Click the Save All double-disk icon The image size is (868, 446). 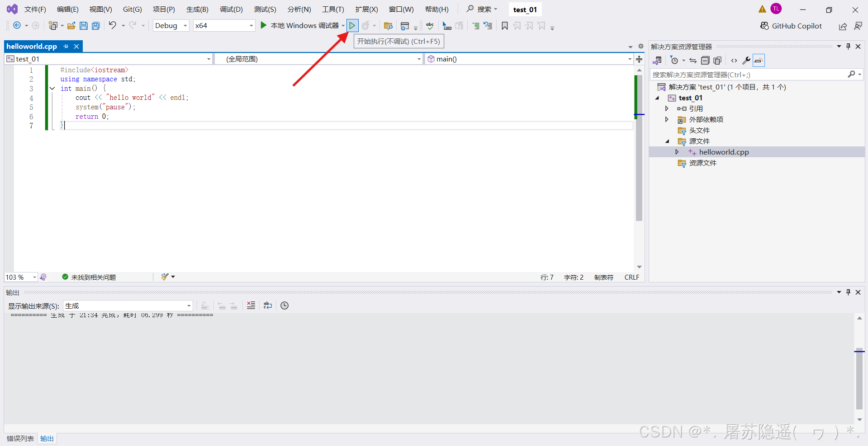[x=96, y=26]
